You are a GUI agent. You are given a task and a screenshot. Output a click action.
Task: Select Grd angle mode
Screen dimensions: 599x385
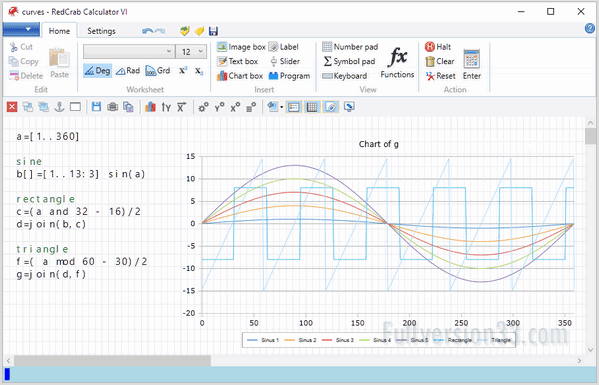158,71
